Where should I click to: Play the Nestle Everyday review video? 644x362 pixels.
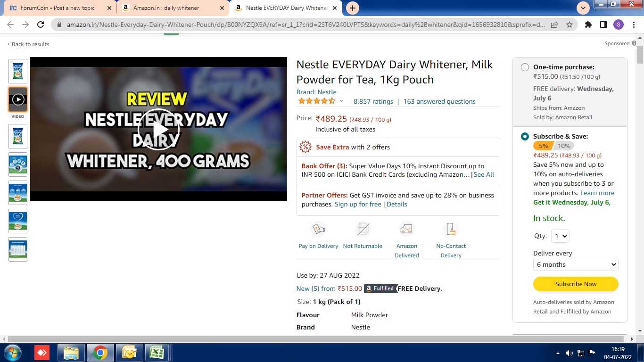click(158, 129)
